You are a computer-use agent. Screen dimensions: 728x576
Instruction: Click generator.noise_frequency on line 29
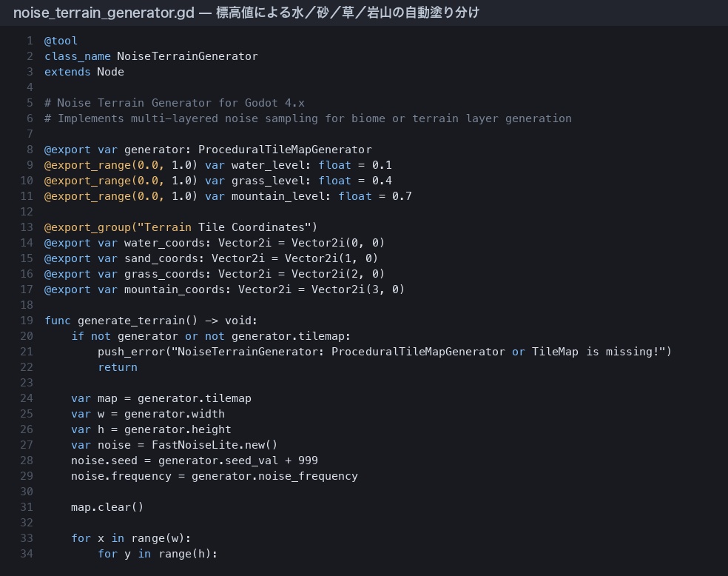click(274, 476)
